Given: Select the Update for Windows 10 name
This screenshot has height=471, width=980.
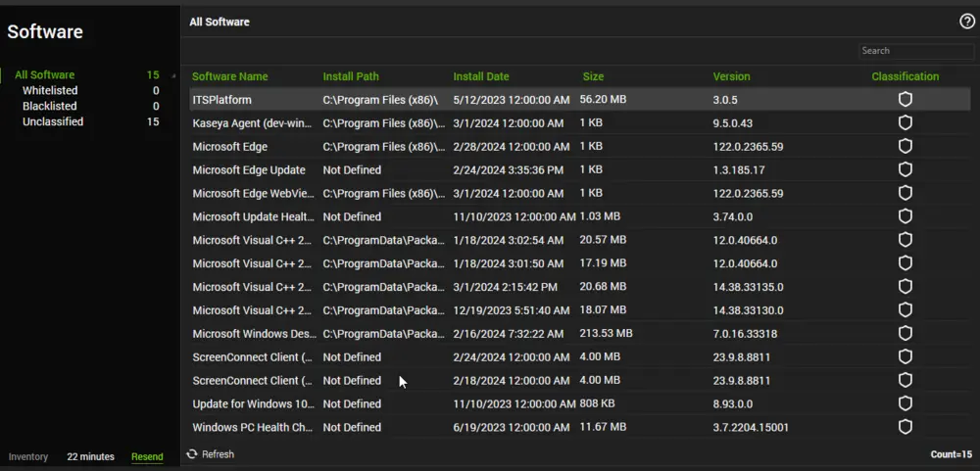Looking at the screenshot, I should tap(253, 404).
